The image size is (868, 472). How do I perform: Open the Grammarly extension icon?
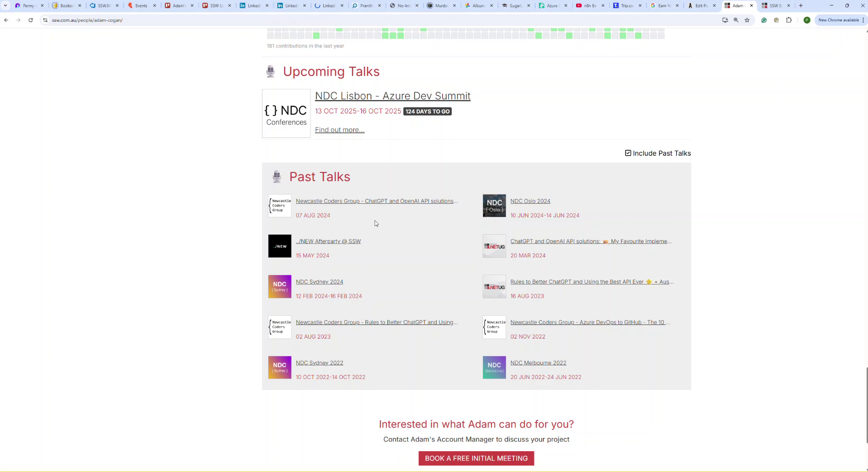tap(764, 20)
